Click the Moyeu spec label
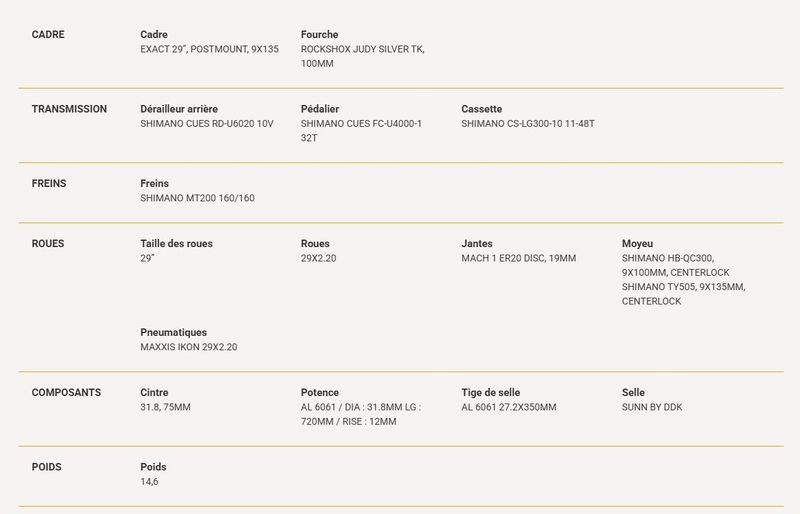800x514 pixels. [637, 244]
